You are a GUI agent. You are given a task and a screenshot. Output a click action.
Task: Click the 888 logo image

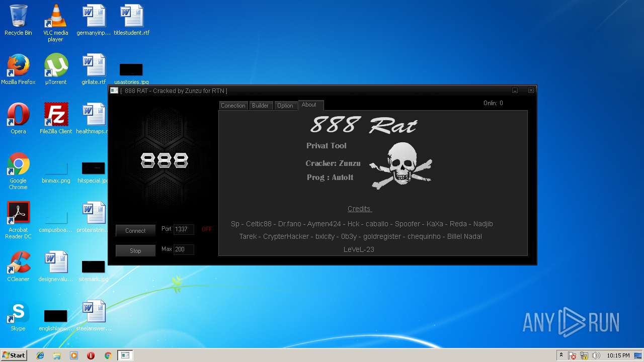[164, 160]
